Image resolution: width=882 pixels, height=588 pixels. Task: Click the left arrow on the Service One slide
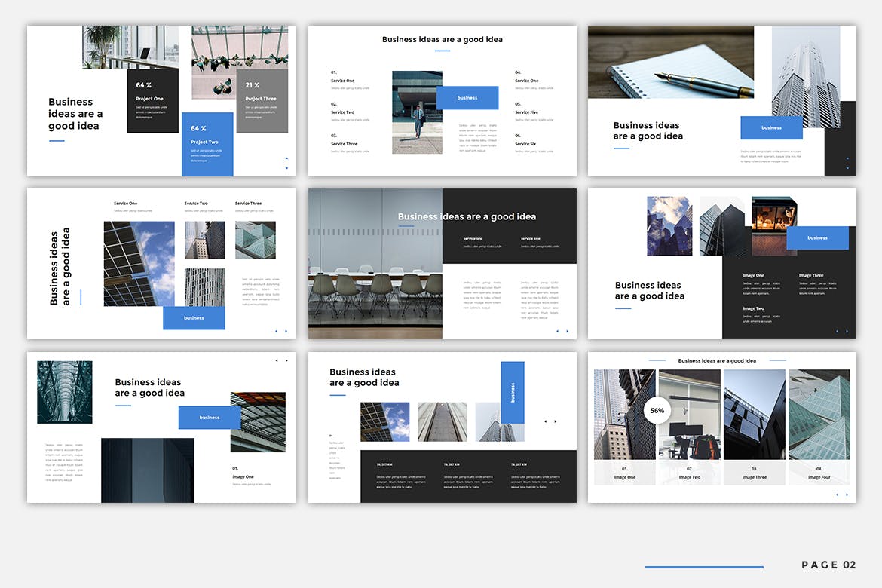click(276, 331)
